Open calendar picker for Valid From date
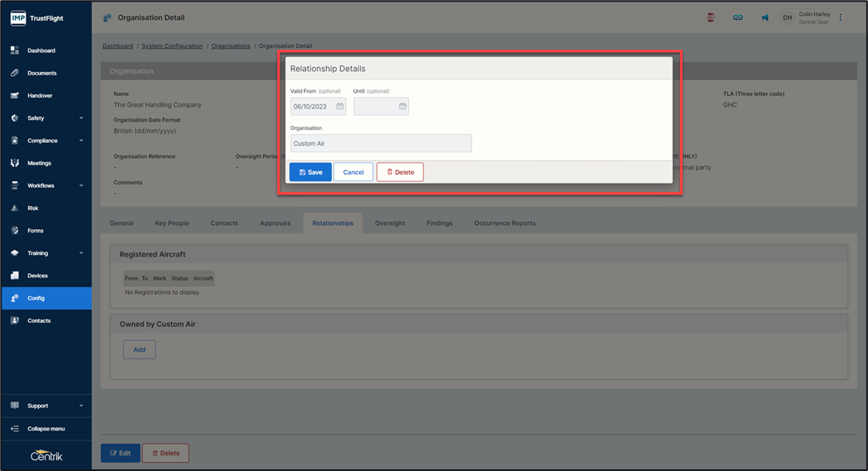868x471 pixels. point(340,107)
